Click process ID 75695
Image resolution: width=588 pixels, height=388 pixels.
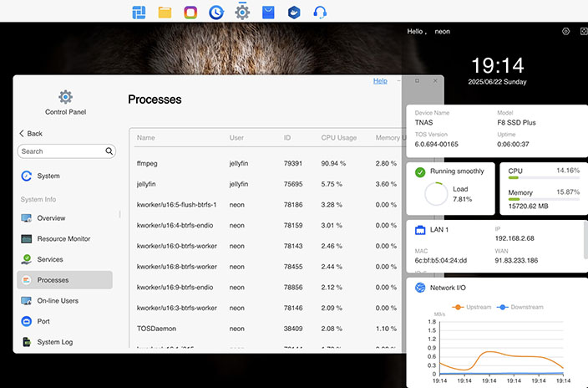tap(293, 184)
